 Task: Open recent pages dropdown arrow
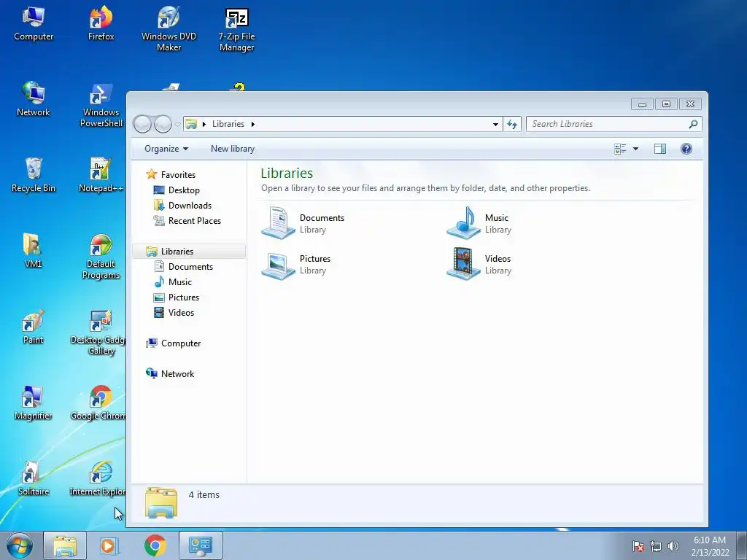tap(177, 125)
